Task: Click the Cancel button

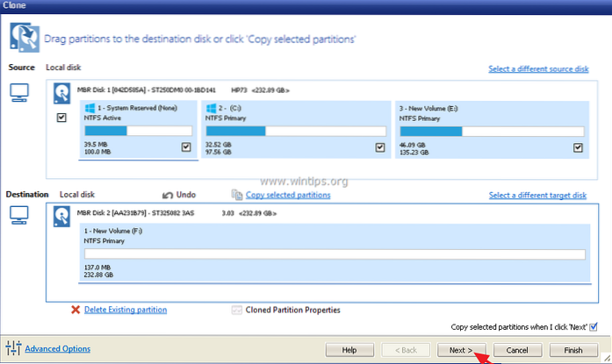Action: (x=517, y=350)
